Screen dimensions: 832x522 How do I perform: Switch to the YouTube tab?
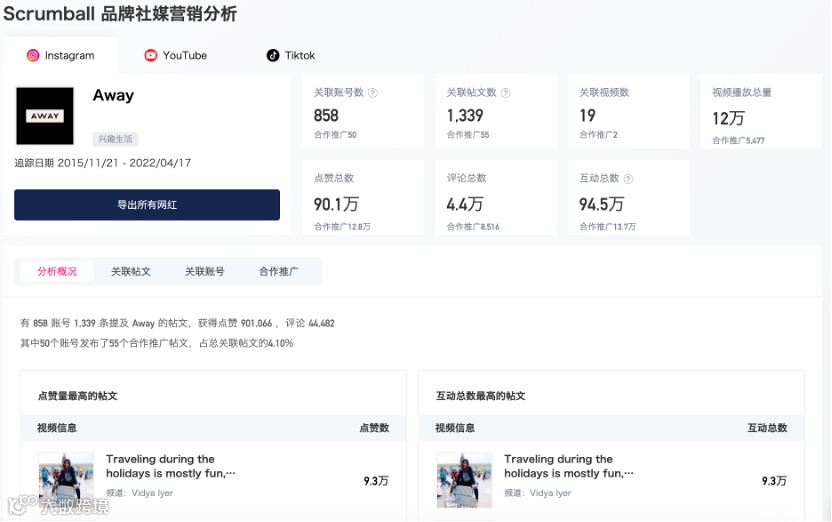pyautogui.click(x=176, y=55)
